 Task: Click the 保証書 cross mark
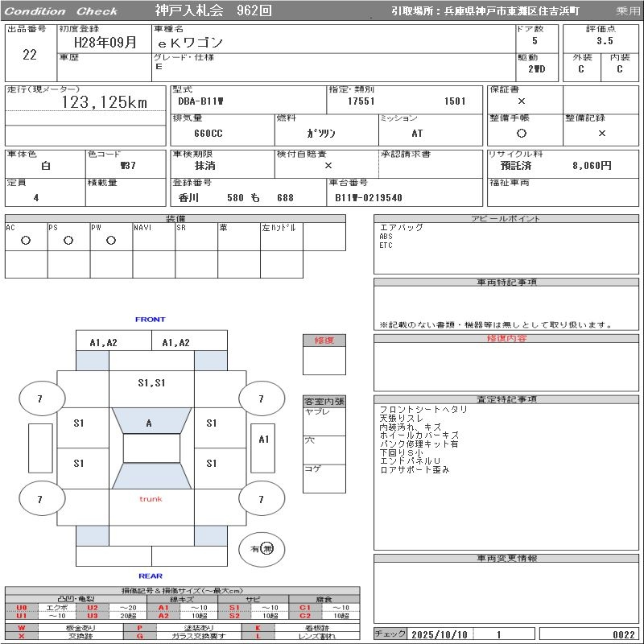522,101
